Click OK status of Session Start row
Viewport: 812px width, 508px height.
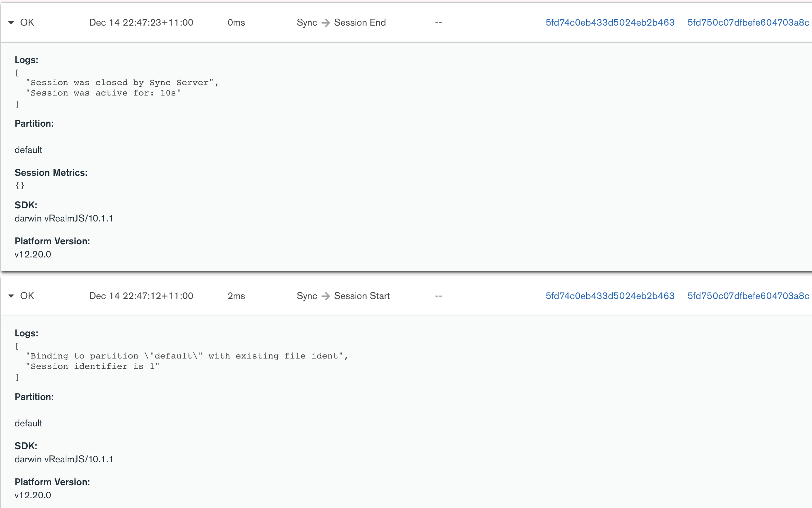pos(27,296)
